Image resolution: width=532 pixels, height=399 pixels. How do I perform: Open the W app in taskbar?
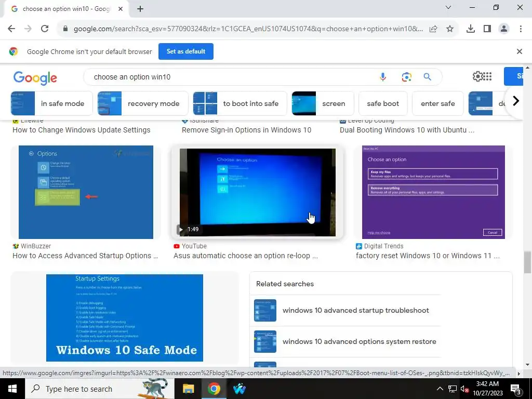tap(239, 389)
